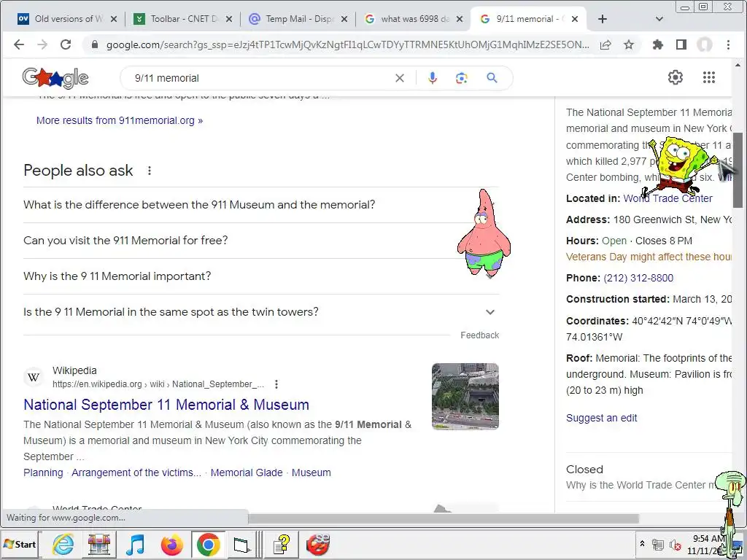The image size is (747, 560).
Task: Switch to 'what was 6998 days' tab
Action: pos(414,19)
